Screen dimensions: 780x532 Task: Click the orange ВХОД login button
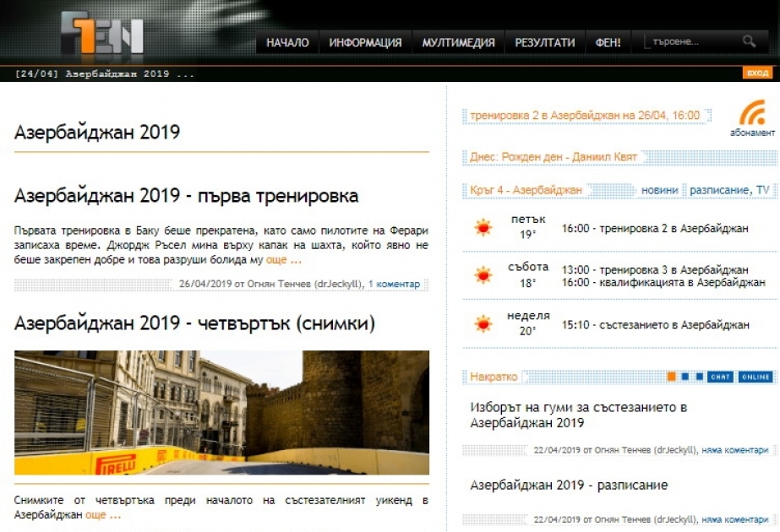tap(758, 73)
